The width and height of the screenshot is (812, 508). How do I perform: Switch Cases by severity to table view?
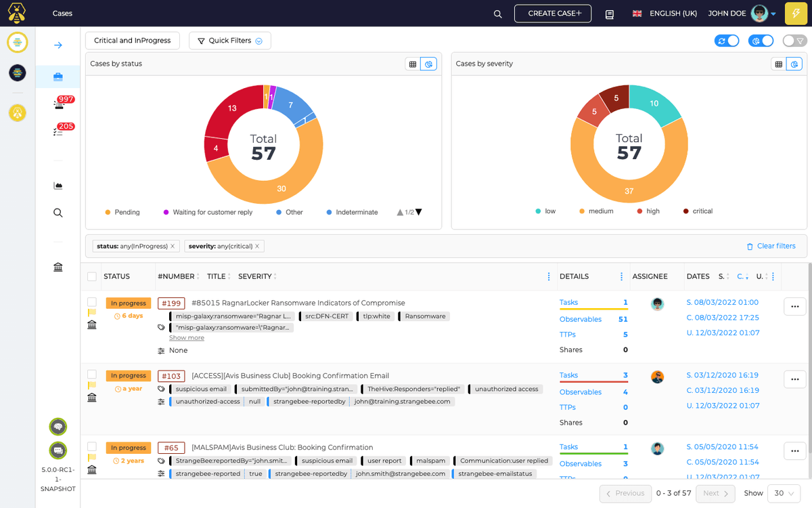(x=779, y=64)
